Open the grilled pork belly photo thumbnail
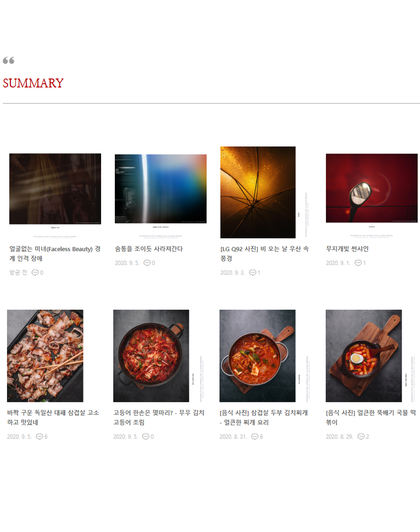 [45, 356]
